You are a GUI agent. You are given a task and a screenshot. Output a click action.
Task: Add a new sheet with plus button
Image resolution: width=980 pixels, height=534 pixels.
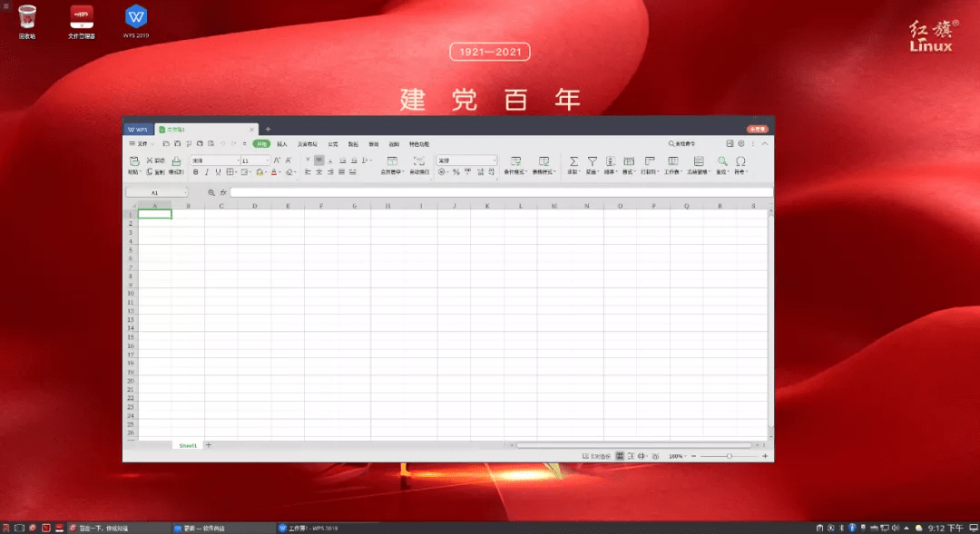[209, 445]
